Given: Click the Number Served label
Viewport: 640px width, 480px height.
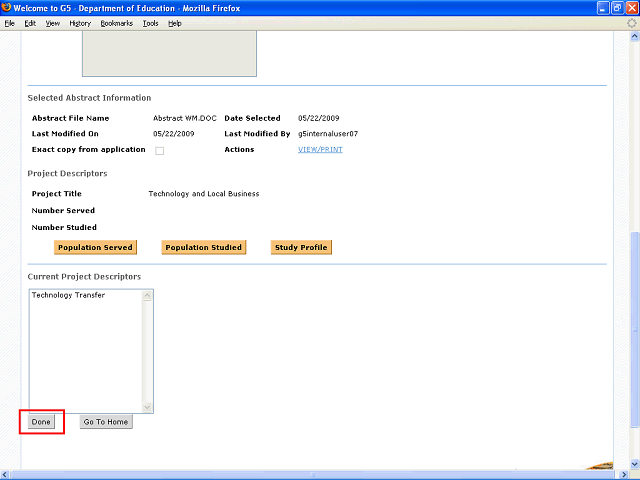Looking at the screenshot, I should pyautogui.click(x=63, y=211).
